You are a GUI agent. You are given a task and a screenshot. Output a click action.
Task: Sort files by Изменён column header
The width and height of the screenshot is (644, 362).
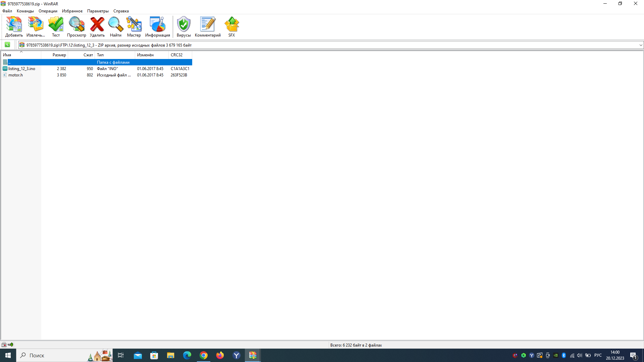click(x=152, y=55)
